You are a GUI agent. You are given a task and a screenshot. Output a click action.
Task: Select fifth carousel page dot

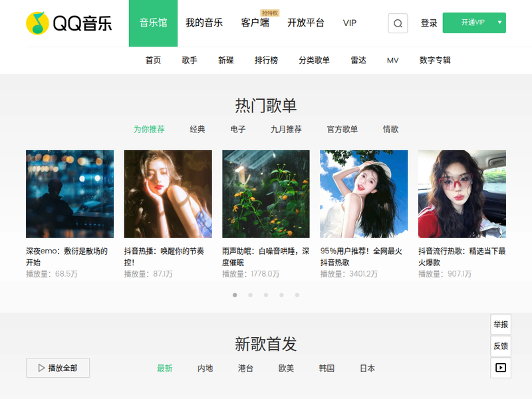(297, 295)
